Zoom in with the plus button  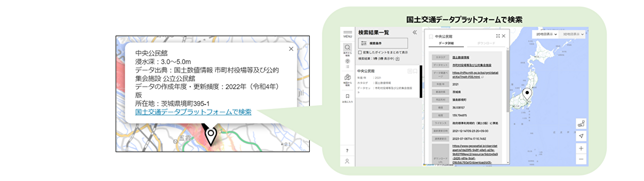point(581,148)
